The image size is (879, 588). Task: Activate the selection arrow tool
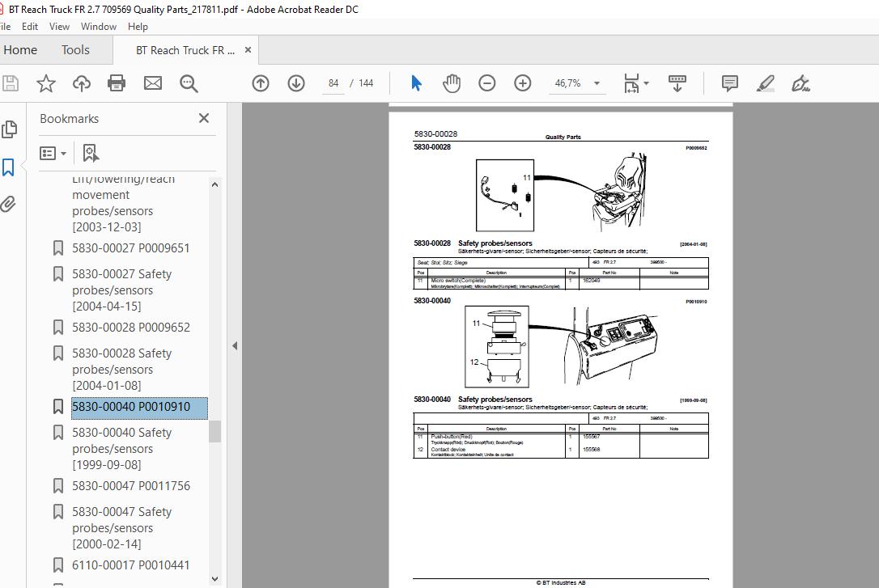coord(416,83)
